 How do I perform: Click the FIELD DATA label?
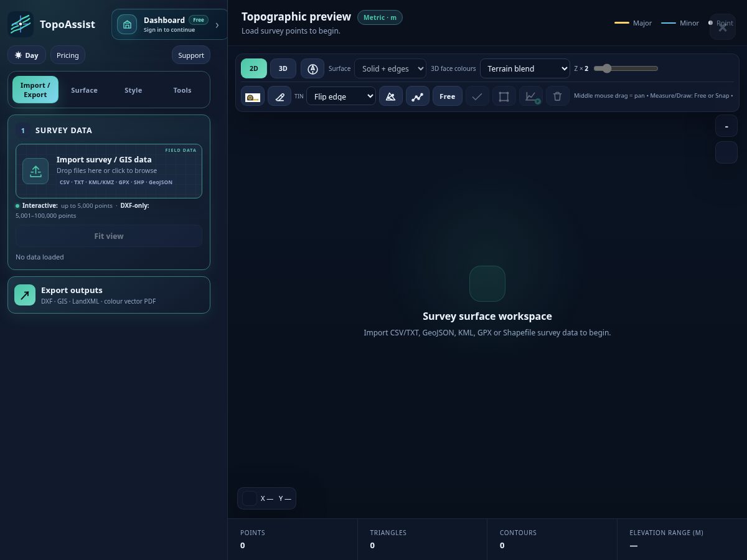pos(181,150)
